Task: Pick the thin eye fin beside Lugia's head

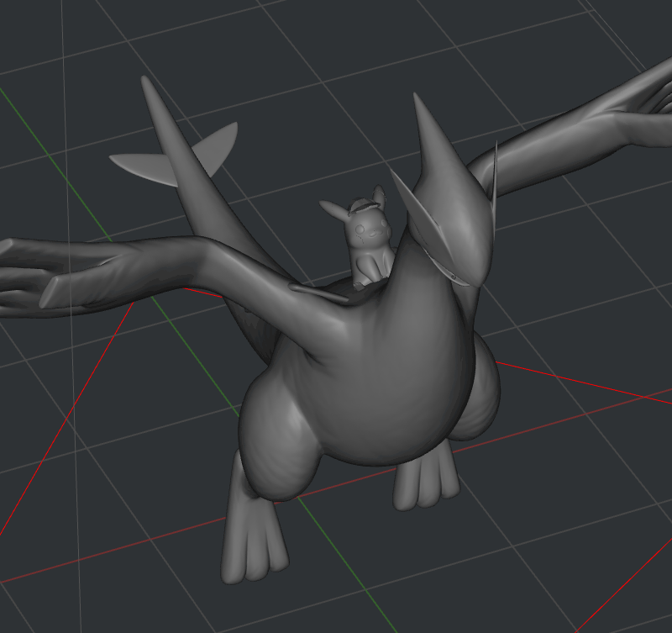Action: 495,185
